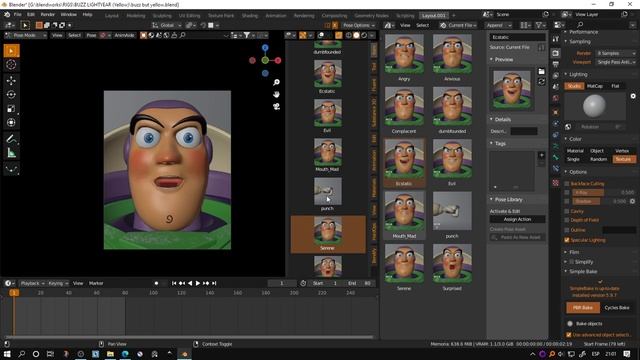Select the Rotate tool

click(x=11, y=94)
